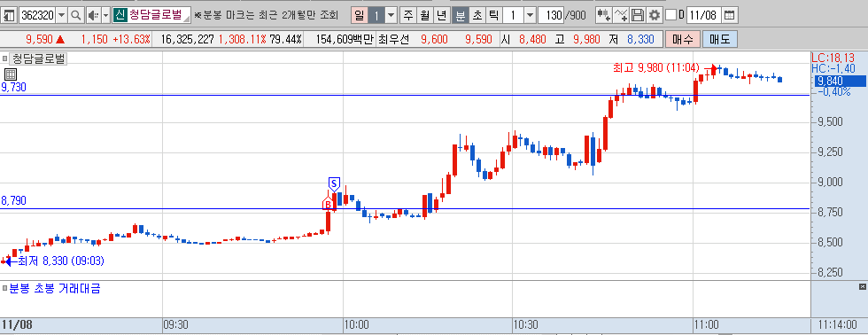Click the add line indicator icon
This screenshot has width=868, height=335.
(x=622, y=15)
